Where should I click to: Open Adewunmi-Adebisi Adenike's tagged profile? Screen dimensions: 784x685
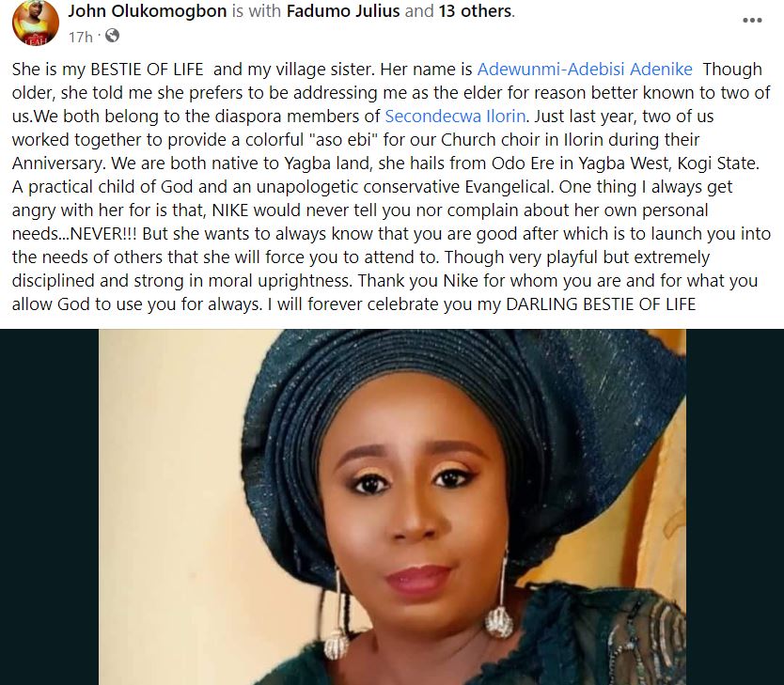click(x=585, y=69)
